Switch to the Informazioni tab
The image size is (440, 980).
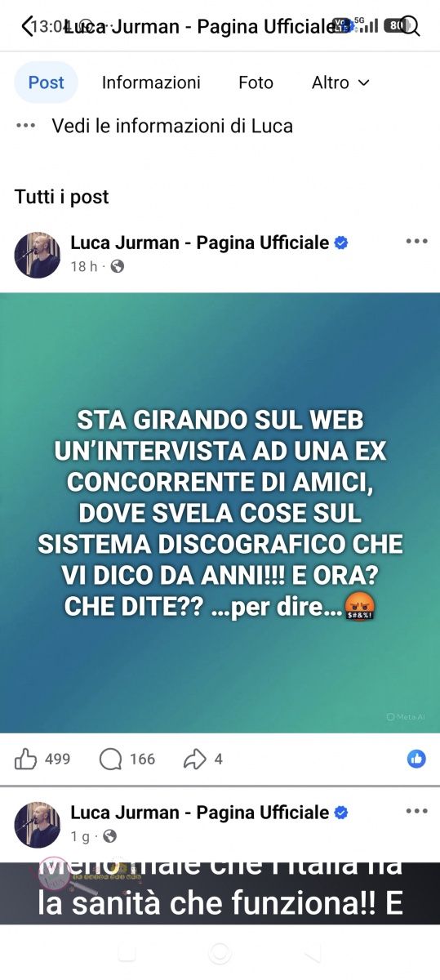click(151, 82)
